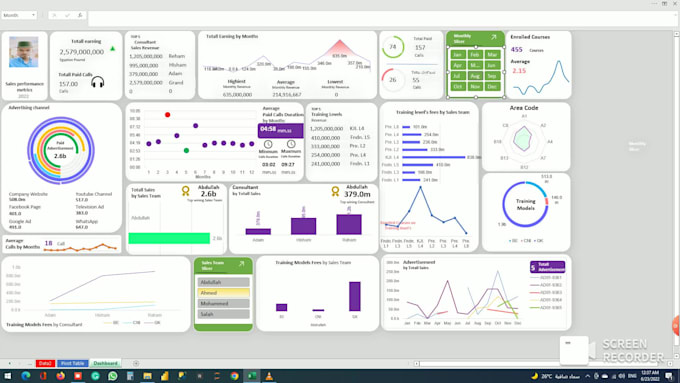Viewport: 680px width, 383px height.
Task: Click the purple 04:58 average duration box
Action: point(281,130)
